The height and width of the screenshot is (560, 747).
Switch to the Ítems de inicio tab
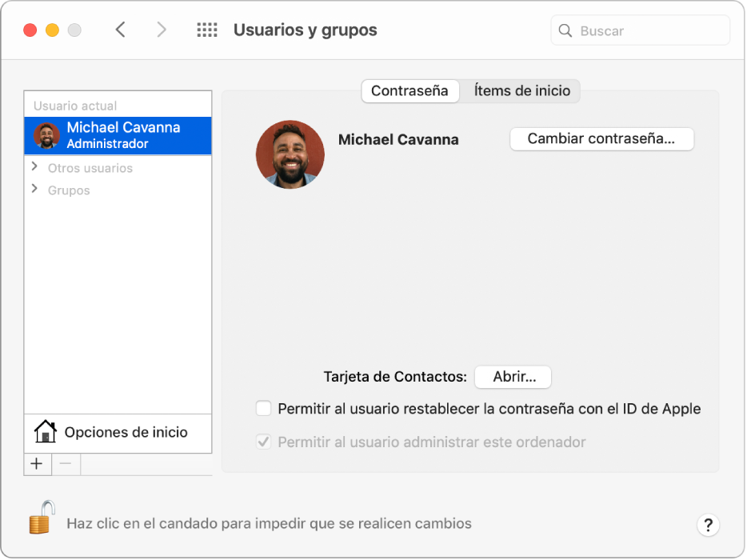tap(521, 90)
